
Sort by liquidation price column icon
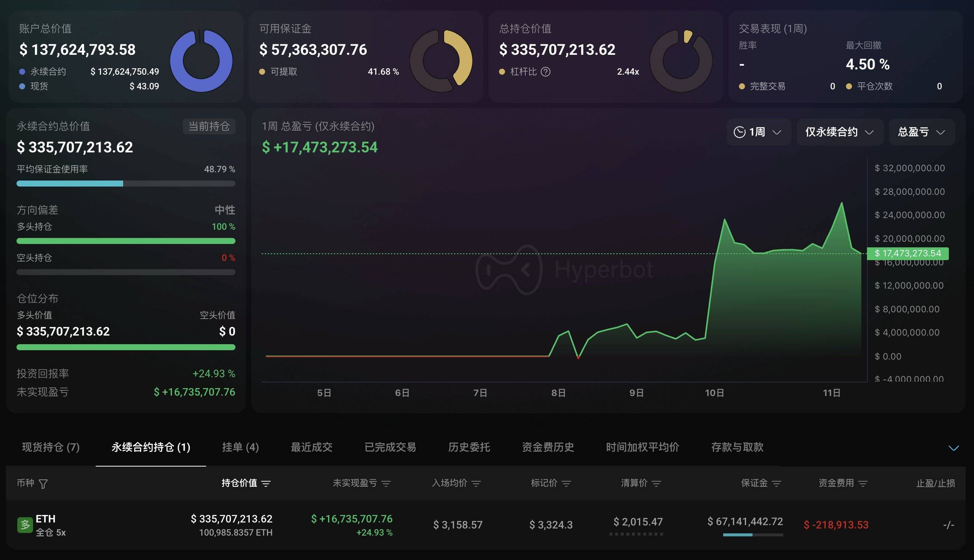[x=656, y=483]
